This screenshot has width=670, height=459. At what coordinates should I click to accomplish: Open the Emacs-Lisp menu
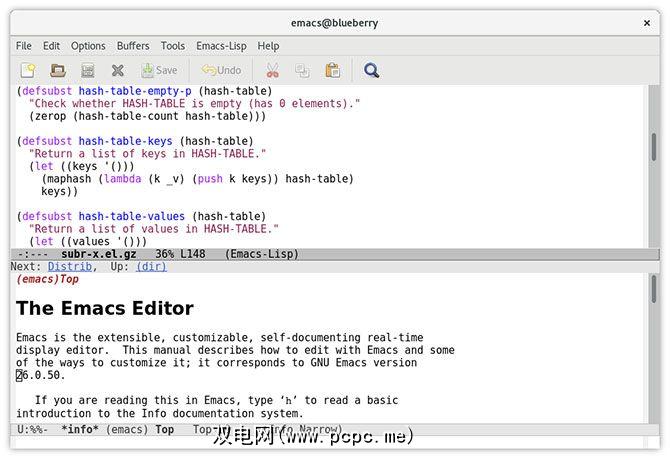(221, 46)
